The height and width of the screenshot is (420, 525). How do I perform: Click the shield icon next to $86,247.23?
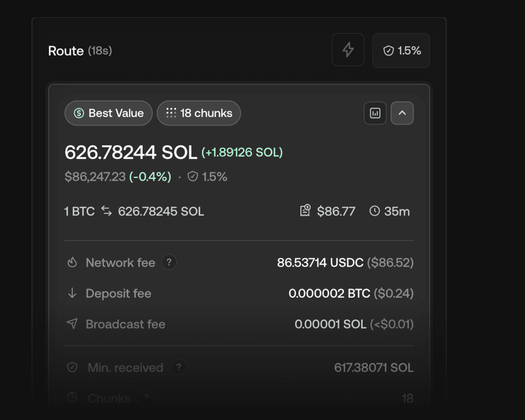tap(193, 176)
